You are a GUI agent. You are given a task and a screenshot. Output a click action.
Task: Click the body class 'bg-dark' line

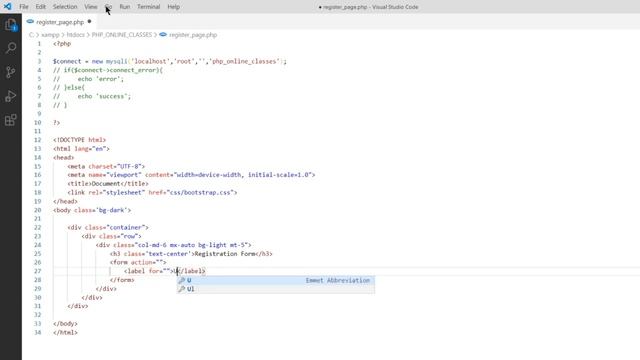click(92, 210)
